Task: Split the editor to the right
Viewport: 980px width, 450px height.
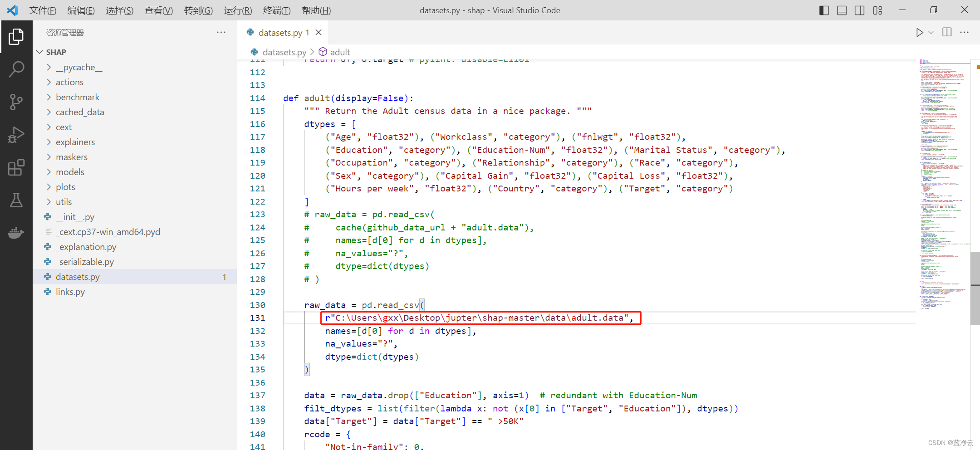Action: point(947,32)
